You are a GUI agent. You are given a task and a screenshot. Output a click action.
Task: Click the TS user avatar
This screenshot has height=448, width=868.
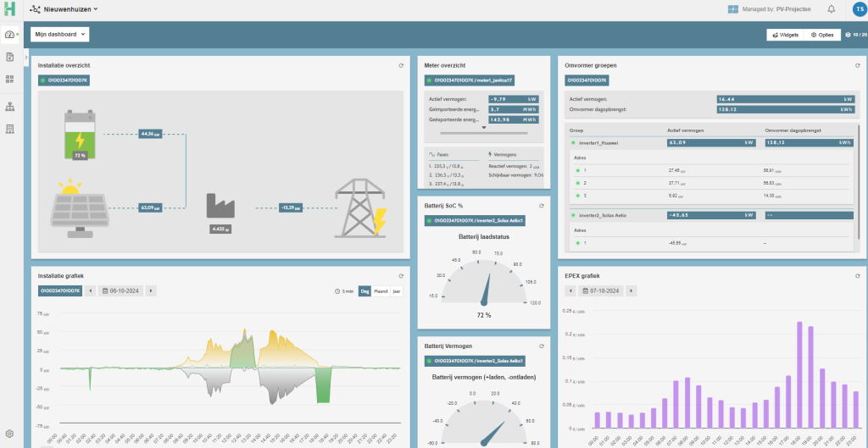pyautogui.click(x=857, y=9)
